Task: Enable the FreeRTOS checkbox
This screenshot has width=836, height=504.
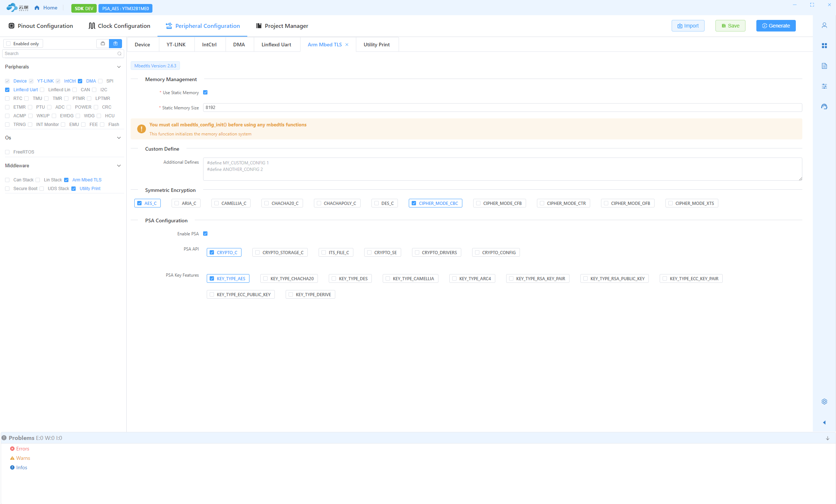Action: (7, 152)
